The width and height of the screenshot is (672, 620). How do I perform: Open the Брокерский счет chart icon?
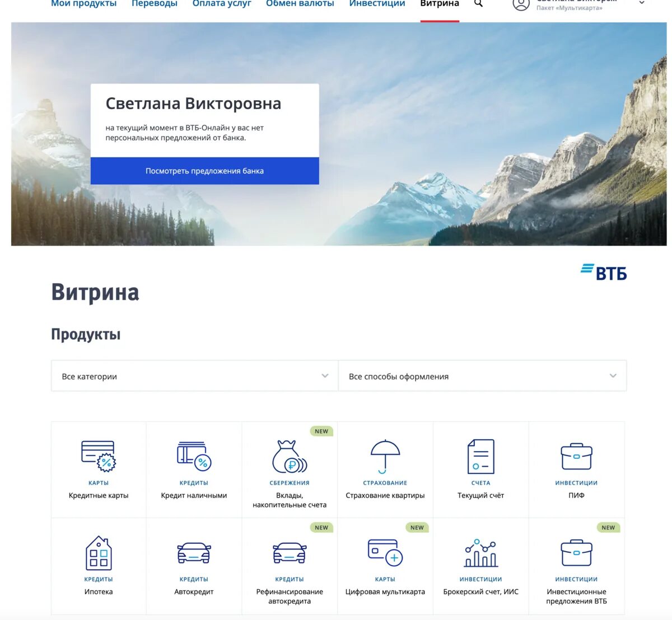[480, 553]
